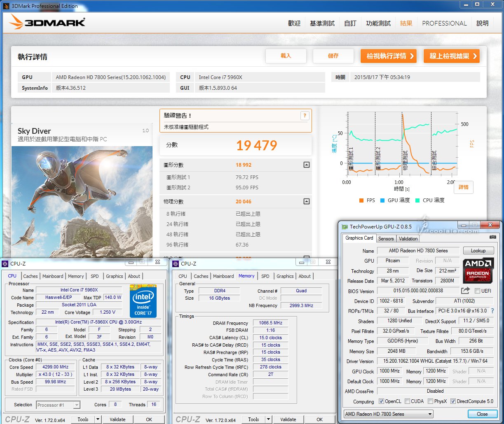Image resolution: width=504 pixels, height=424 pixels.
Task: Click the orange 檢視執行詳情 button
Action: (x=389, y=56)
